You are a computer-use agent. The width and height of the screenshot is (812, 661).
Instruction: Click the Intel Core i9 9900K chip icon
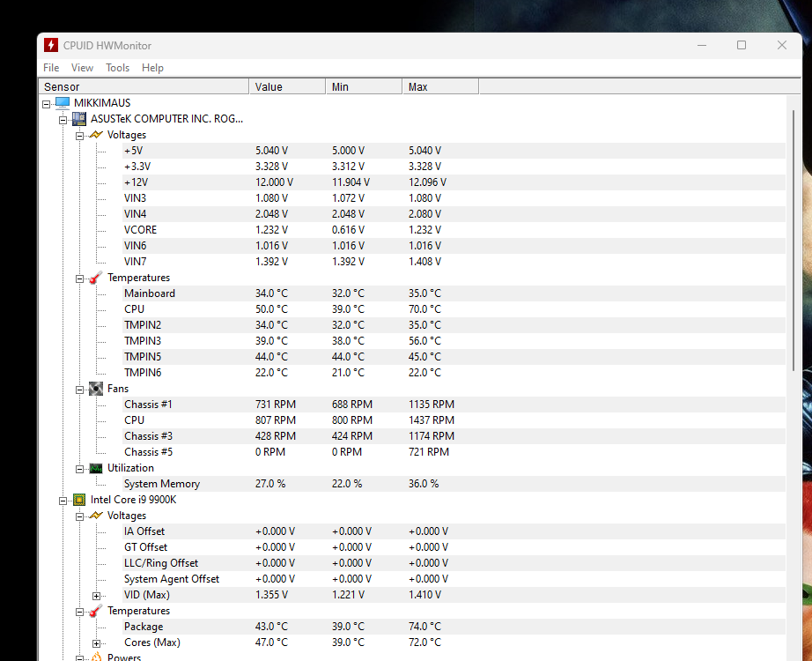click(79, 500)
